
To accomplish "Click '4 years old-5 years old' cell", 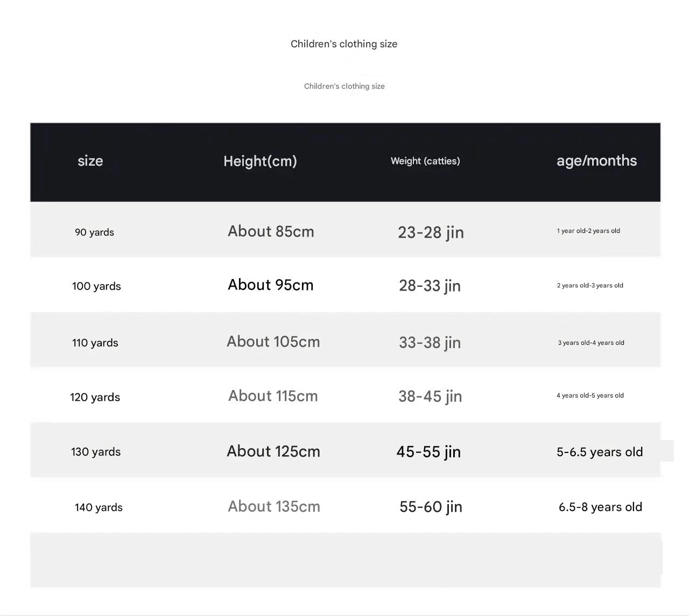I will point(590,395).
